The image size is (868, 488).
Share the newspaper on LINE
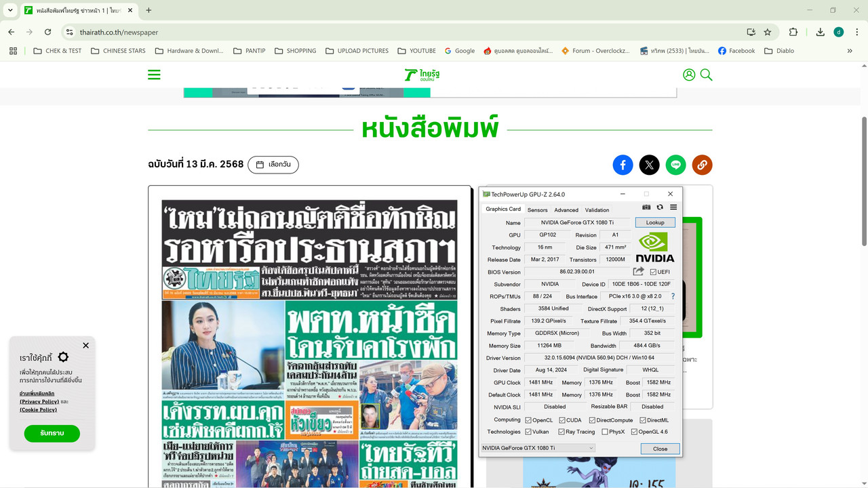pyautogui.click(x=675, y=165)
